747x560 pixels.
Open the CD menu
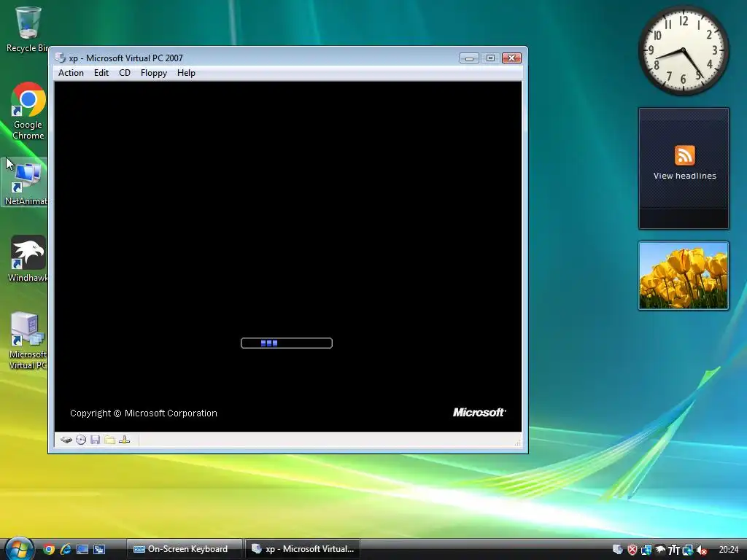point(124,73)
